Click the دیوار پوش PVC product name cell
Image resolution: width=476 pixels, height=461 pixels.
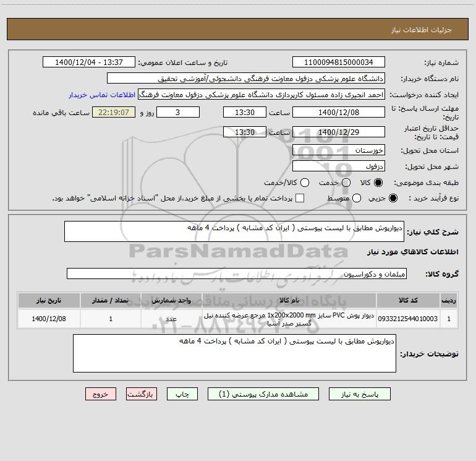click(289, 319)
